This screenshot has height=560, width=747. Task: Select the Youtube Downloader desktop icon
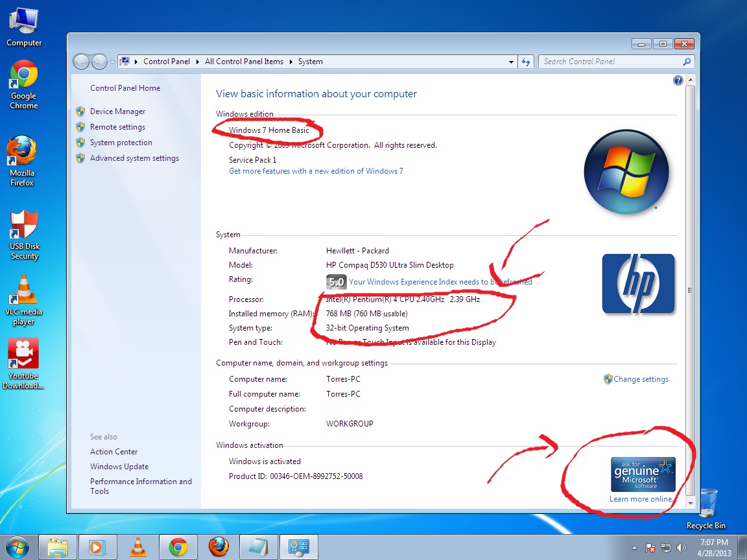pos(23,364)
